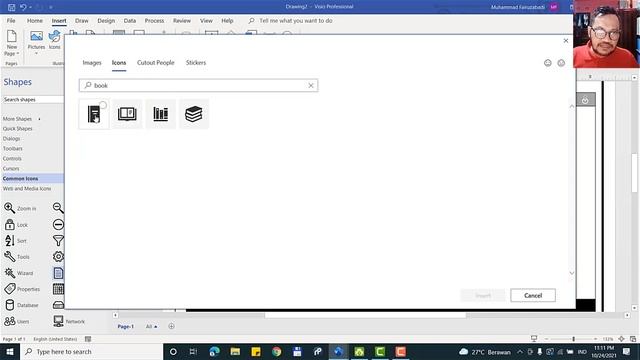Screen dimensions: 640x360
Task: Open the Data ribbon tab
Action: pyautogui.click(x=130, y=20)
